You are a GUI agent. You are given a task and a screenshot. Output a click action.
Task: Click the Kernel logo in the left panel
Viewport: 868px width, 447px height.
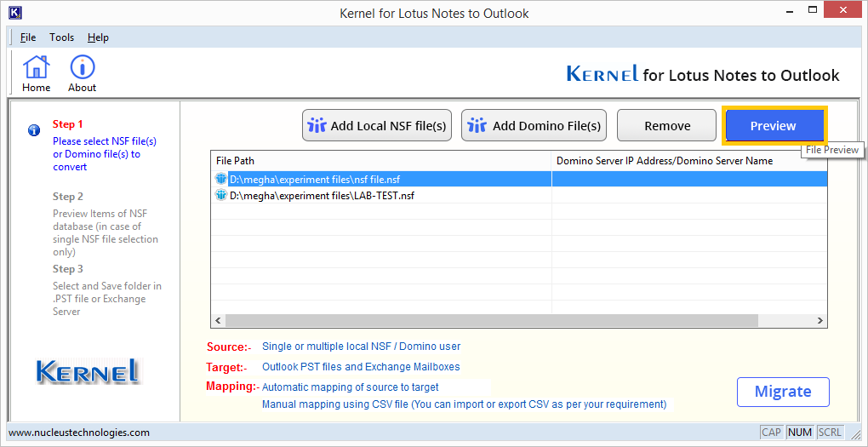tap(89, 370)
